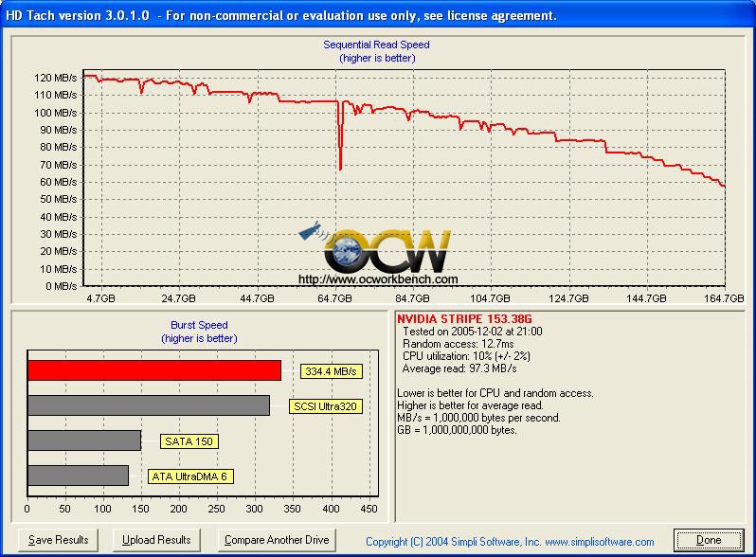Click the 104.7GB axis label
This screenshot has width=756, height=557.
[490, 298]
